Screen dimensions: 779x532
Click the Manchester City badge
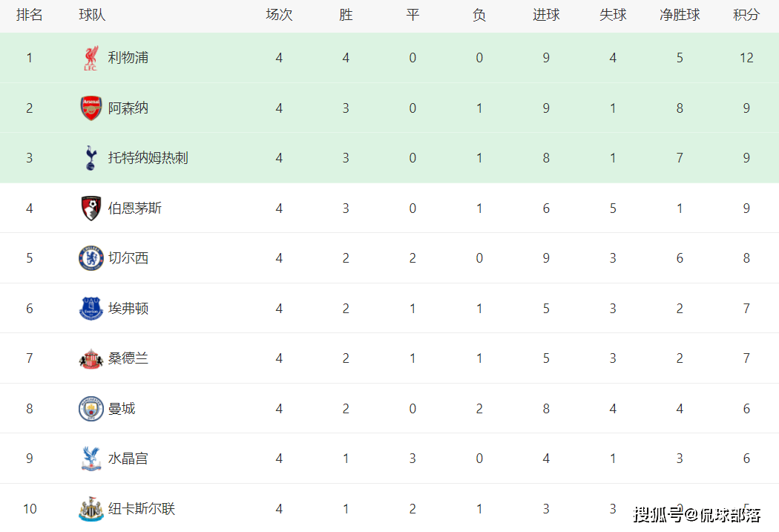[x=91, y=409]
